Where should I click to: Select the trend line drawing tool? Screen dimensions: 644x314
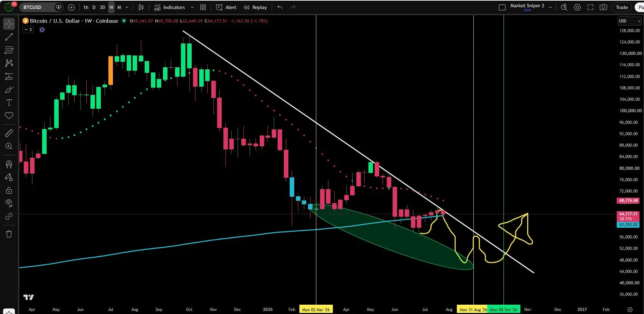[9, 37]
